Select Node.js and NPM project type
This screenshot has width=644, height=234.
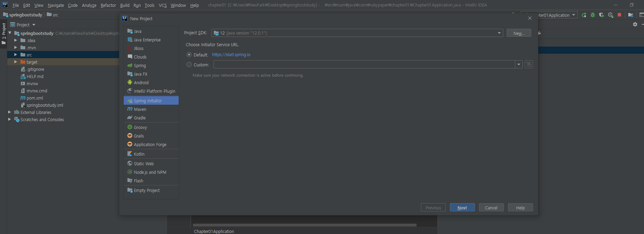[151, 172]
